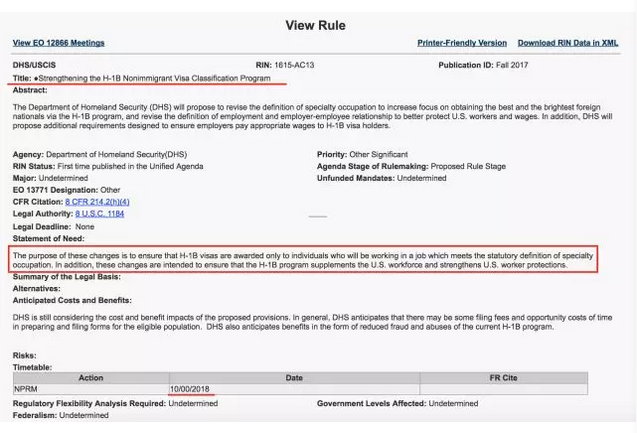
Task: Click the DHS/USCIS agency label
Action: pos(36,65)
